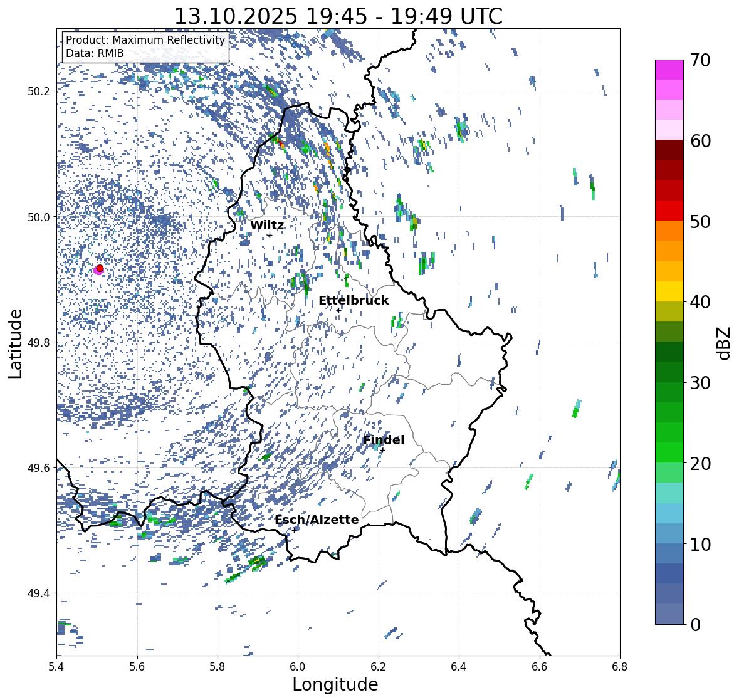This screenshot has height=700, width=739.
Task: Click the Product: Maximum Reflectivity text
Action: click(145, 40)
